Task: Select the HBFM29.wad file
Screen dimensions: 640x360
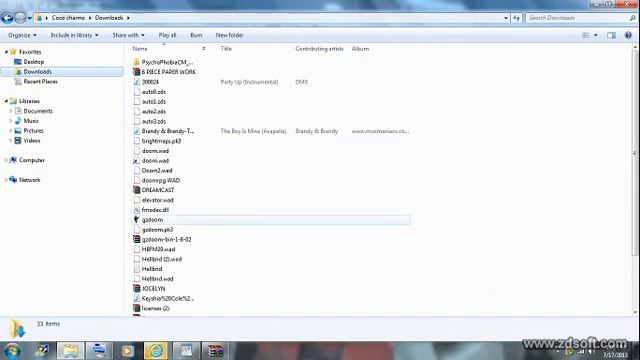Action: tap(158, 249)
